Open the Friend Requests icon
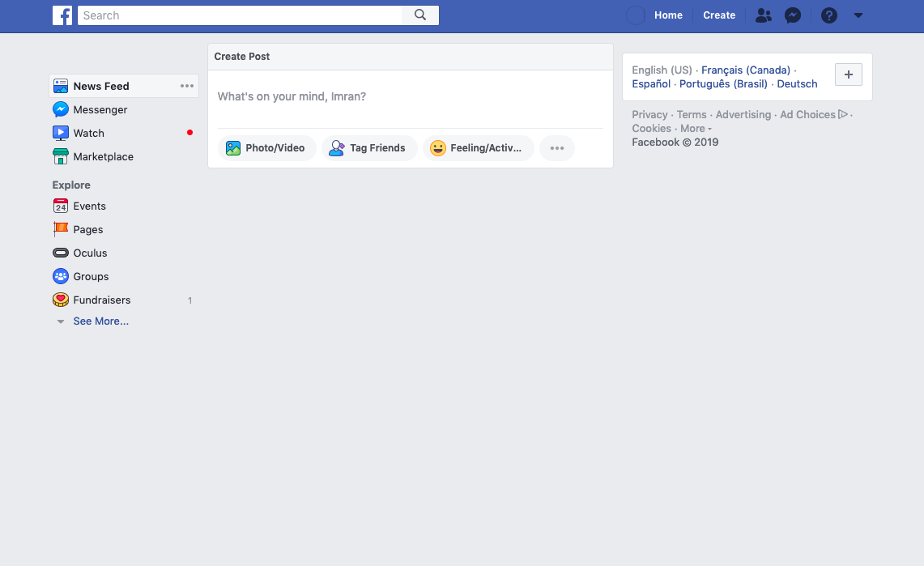This screenshot has height=566, width=924. tap(763, 15)
